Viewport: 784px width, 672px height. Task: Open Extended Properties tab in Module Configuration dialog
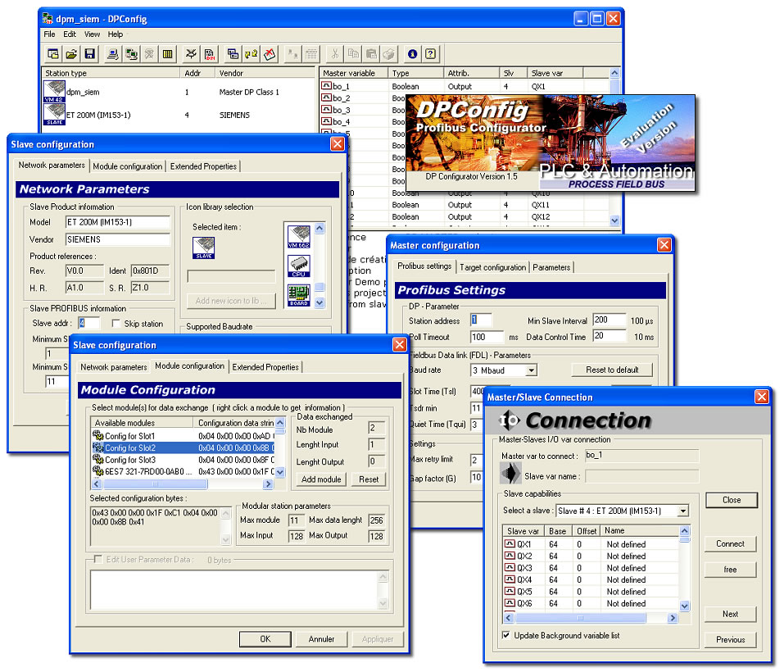(265, 367)
